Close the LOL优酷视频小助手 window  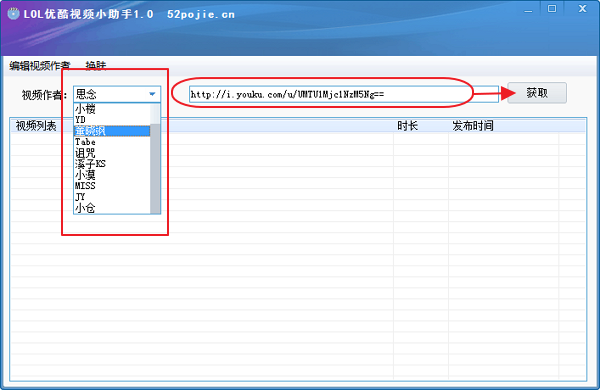point(582,8)
